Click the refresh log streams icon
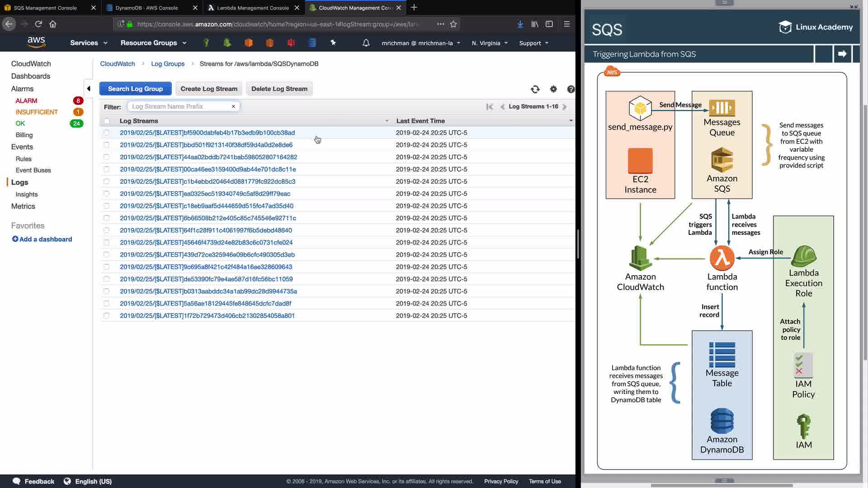Screen dimensions: 868x488 click(x=535, y=89)
